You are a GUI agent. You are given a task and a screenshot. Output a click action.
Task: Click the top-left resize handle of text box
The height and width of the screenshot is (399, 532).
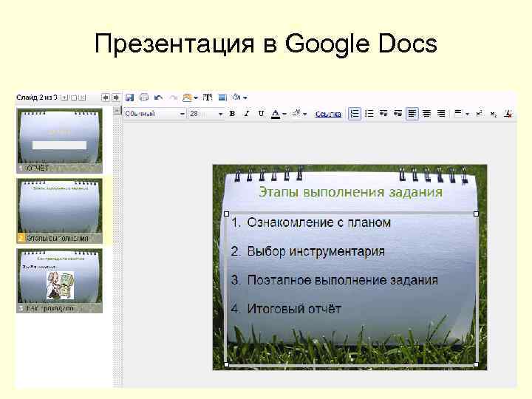tap(227, 214)
